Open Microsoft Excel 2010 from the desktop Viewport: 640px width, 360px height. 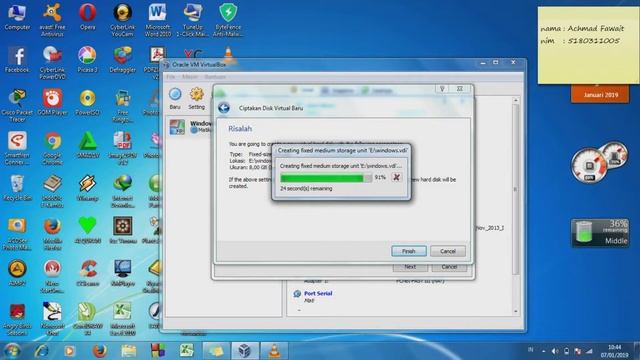pos(122,320)
